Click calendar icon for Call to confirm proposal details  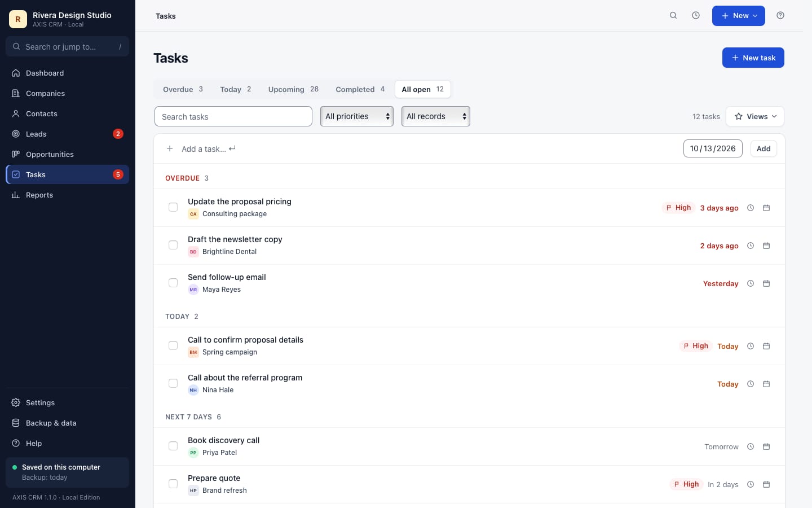766,346
